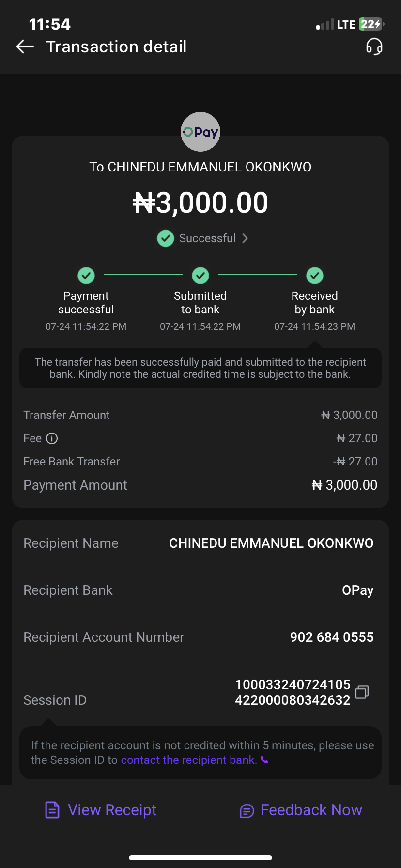Tap the phone icon beside contact link

click(x=264, y=759)
